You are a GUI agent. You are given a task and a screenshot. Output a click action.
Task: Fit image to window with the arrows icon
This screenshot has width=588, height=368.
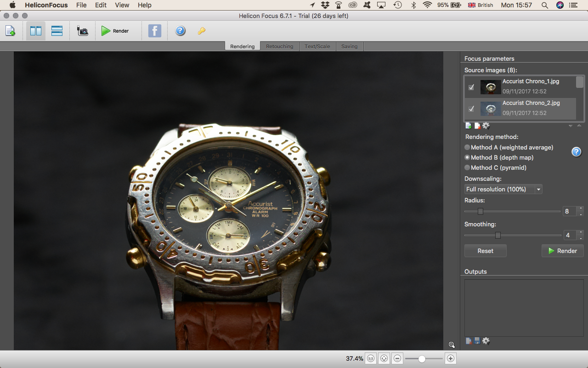tap(384, 358)
